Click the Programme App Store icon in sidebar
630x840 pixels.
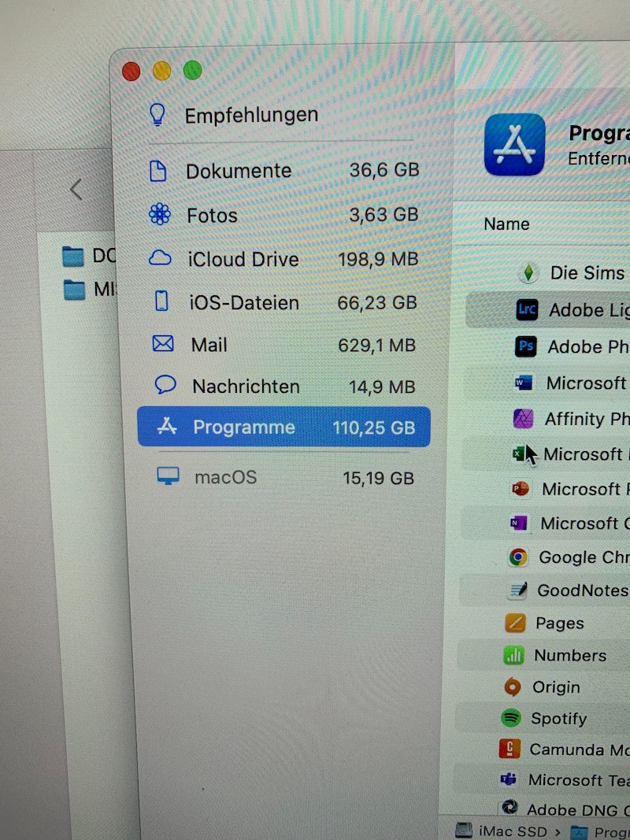pyautogui.click(x=167, y=427)
